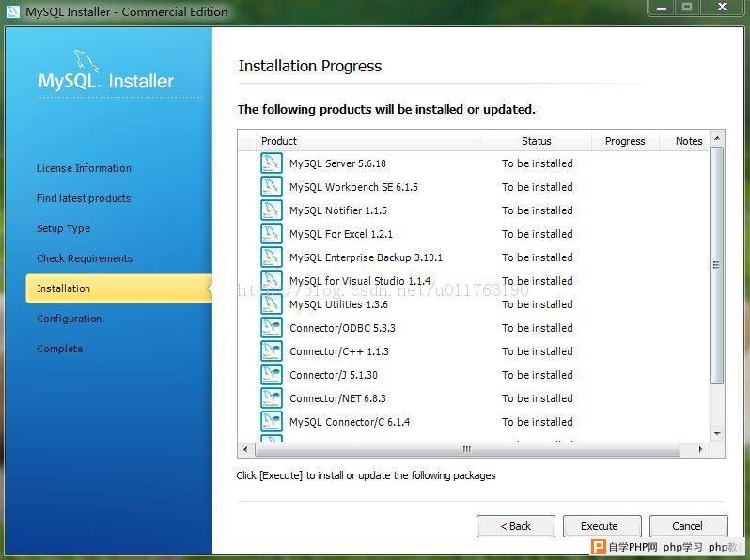The height and width of the screenshot is (560, 750).
Task: Select the MySQL Enterprise Backup 3.10.1 text
Action: 366,257
